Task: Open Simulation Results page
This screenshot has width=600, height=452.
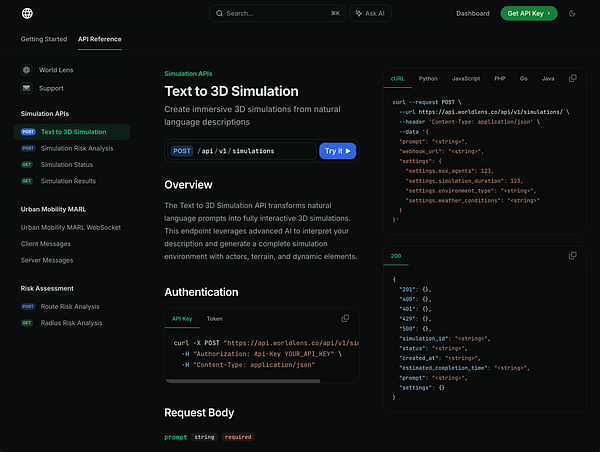Action: click(x=68, y=181)
